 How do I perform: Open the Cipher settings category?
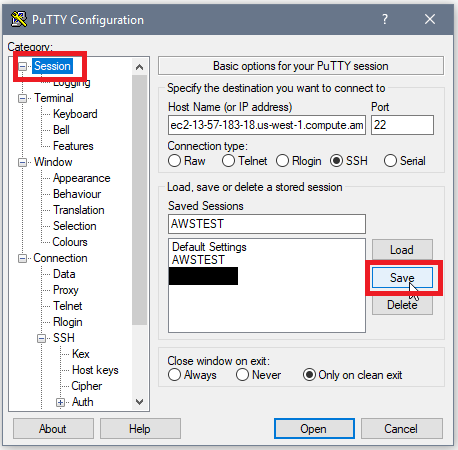87,386
